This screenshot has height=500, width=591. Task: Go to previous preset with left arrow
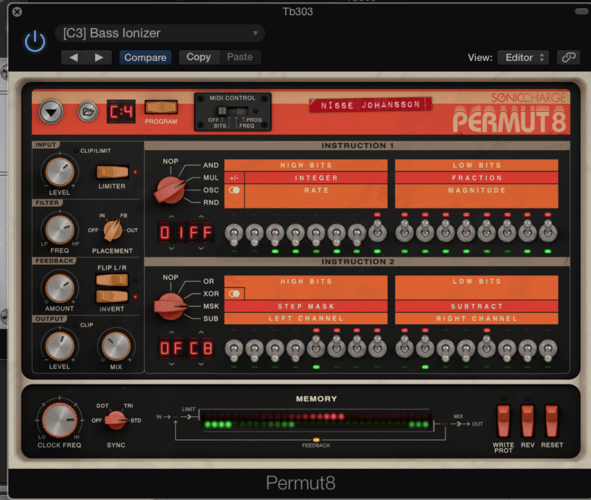[x=73, y=57]
